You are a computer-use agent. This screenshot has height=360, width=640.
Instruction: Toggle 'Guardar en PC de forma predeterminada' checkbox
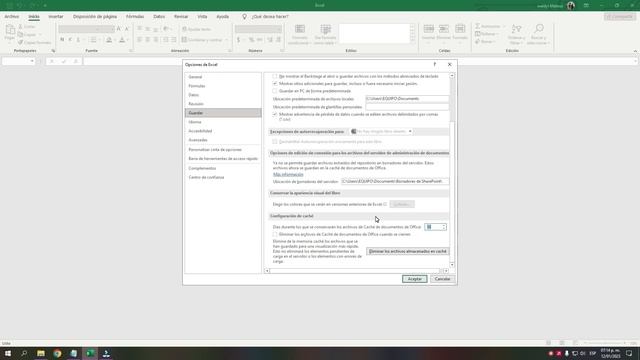275,91
